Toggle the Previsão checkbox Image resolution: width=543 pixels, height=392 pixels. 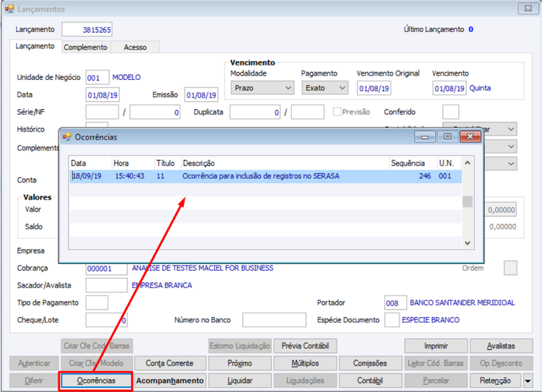(337, 112)
